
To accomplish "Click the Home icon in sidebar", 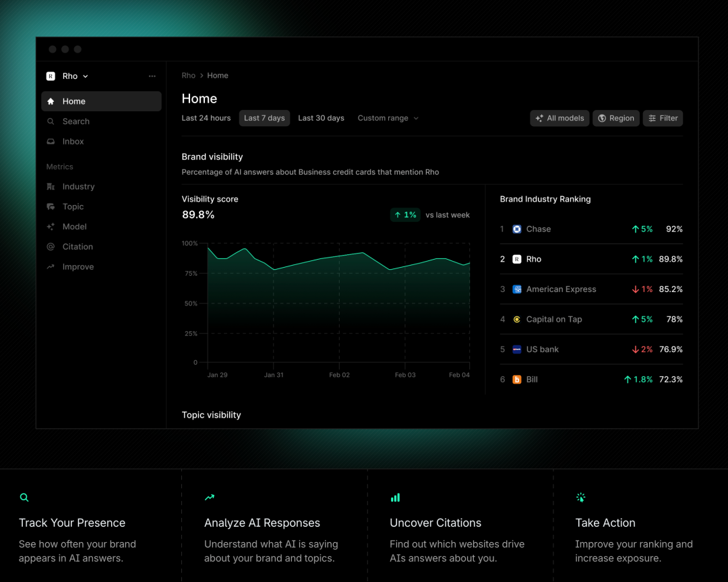I will tap(51, 101).
